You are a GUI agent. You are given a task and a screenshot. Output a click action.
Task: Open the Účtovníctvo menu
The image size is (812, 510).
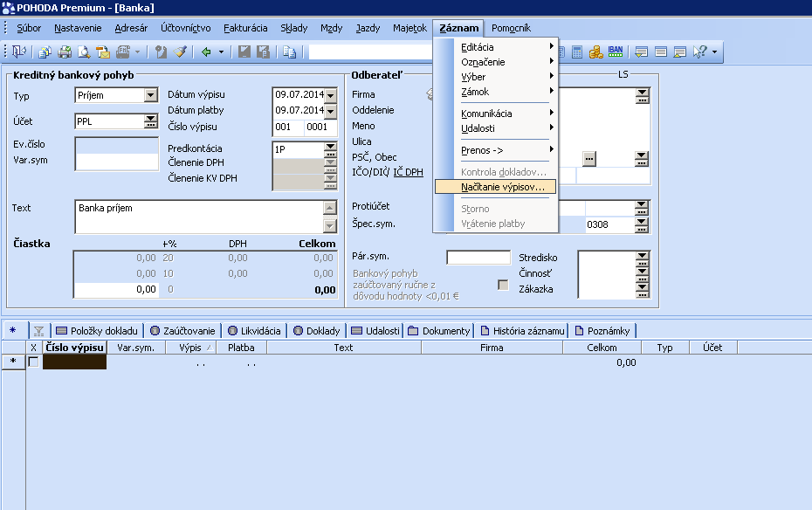(x=185, y=28)
